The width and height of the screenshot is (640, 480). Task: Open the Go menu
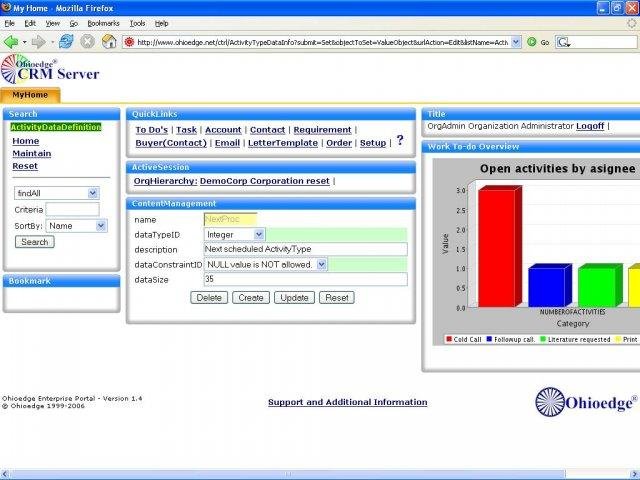click(x=73, y=24)
